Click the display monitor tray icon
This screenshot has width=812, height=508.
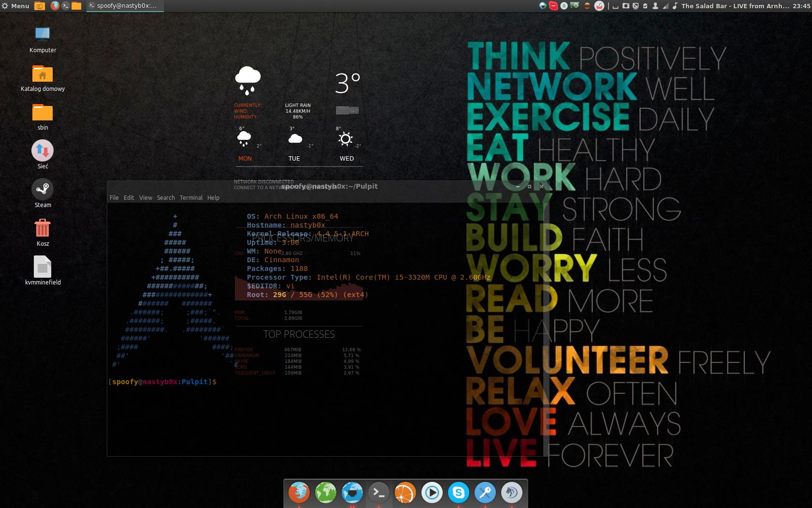[x=636, y=6]
